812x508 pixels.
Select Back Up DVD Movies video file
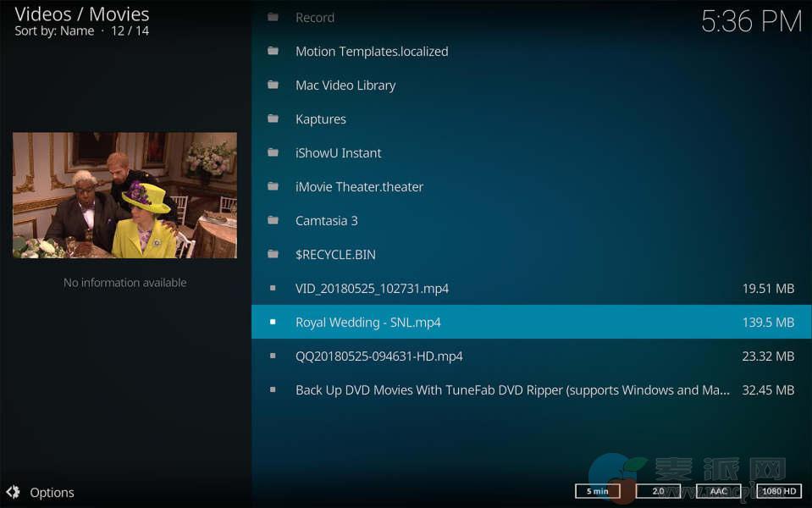pyautogui.click(x=511, y=390)
